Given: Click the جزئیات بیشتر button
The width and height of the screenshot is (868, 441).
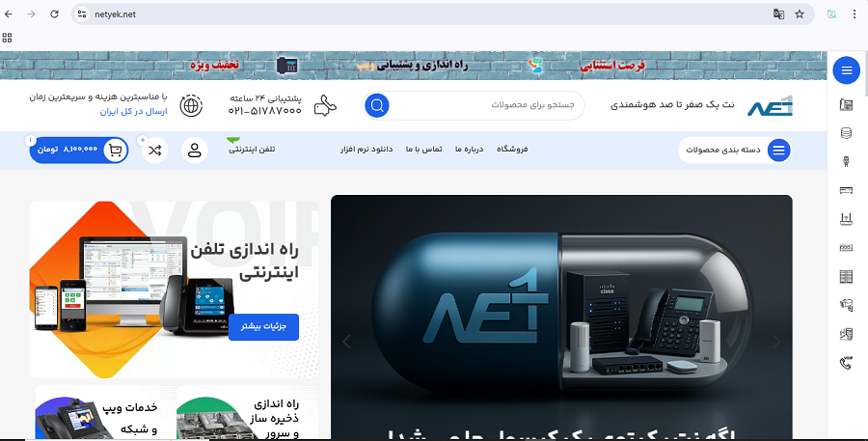Looking at the screenshot, I should pos(263,327).
